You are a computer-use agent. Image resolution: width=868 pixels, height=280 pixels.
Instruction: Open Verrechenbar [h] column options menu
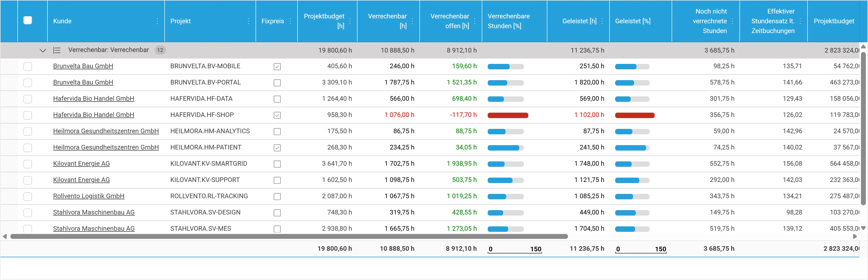coord(412,21)
